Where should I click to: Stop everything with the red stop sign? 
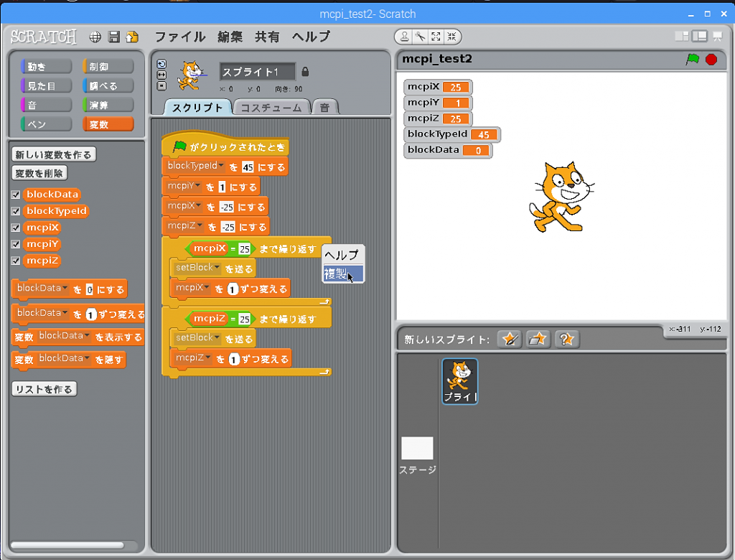[x=711, y=60]
